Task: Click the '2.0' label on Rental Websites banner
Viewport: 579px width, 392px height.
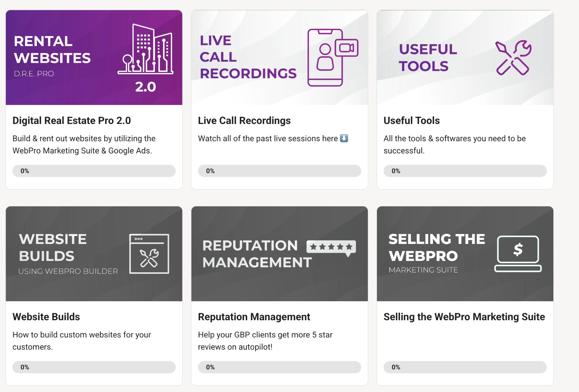Action: coord(145,87)
